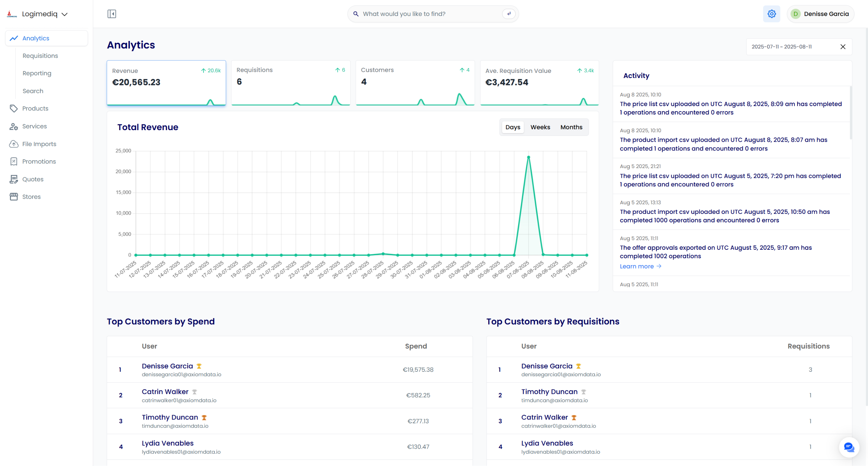Screen dimensions: 868x466
Task: Click the Products tag icon
Action: pos(14,108)
